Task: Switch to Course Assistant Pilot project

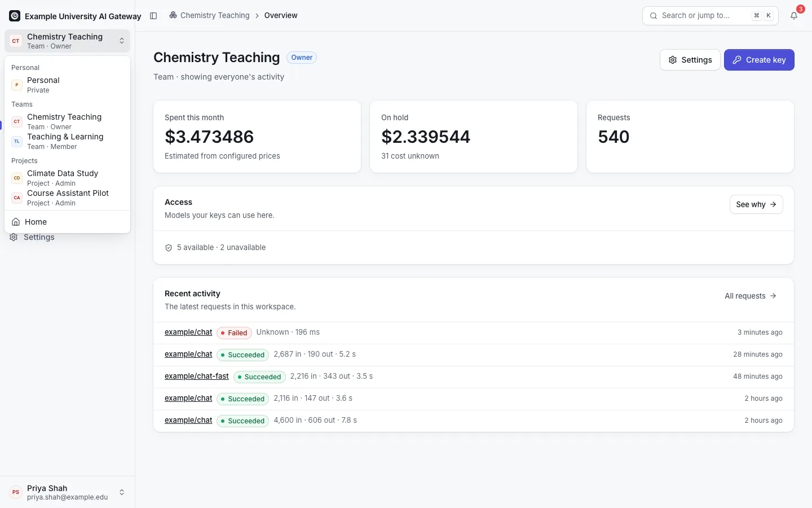Action: [x=68, y=198]
